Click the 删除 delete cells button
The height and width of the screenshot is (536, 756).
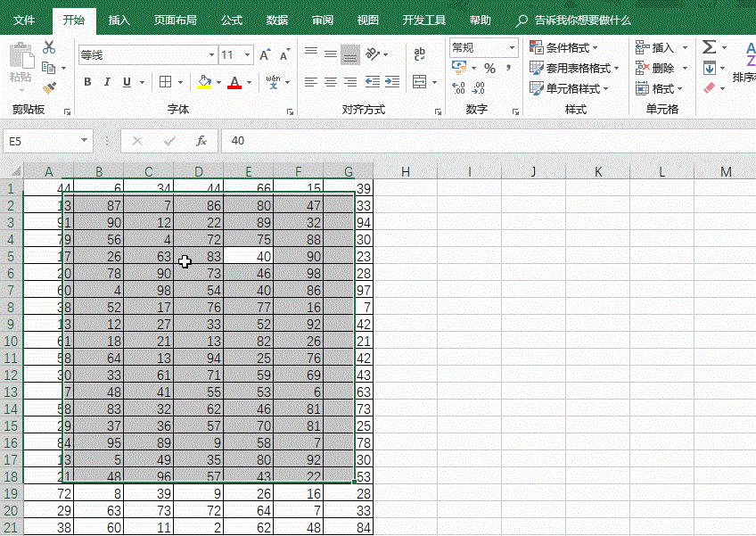coord(661,68)
